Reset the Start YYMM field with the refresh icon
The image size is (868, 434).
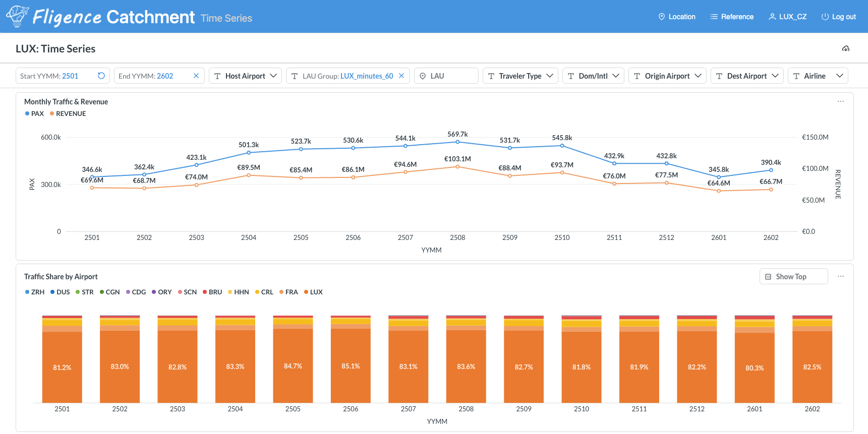(x=101, y=76)
